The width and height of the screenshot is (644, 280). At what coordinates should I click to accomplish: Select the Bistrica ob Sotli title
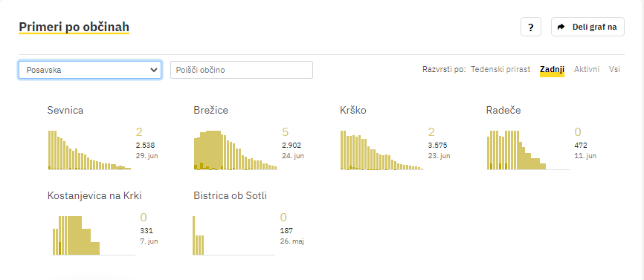pyautogui.click(x=230, y=195)
